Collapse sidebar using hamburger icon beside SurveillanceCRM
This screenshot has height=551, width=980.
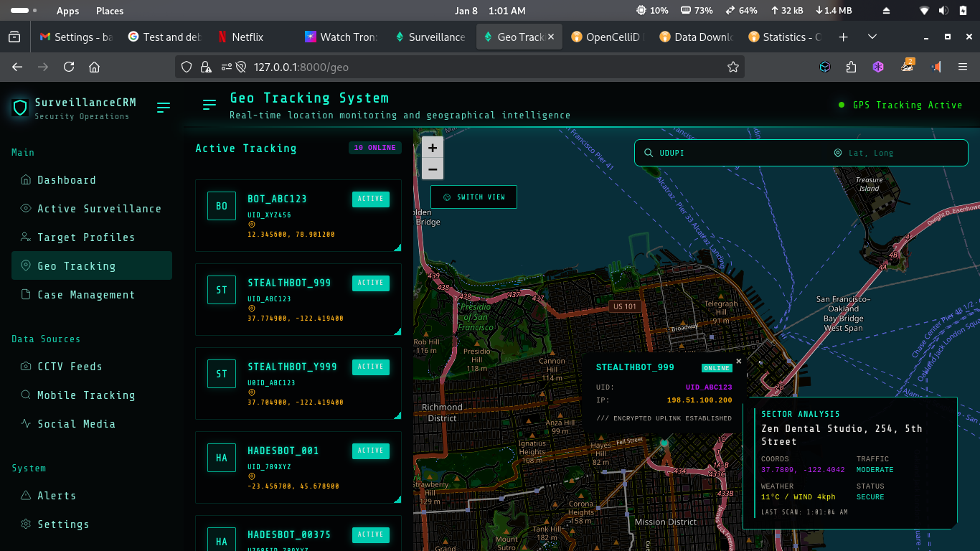point(164,108)
